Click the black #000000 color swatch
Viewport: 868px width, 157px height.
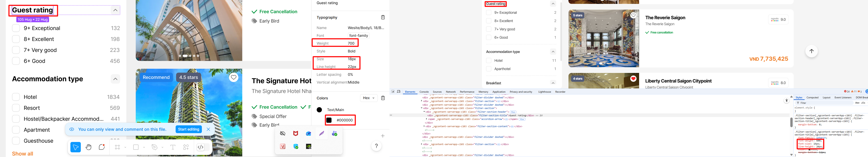329,120
